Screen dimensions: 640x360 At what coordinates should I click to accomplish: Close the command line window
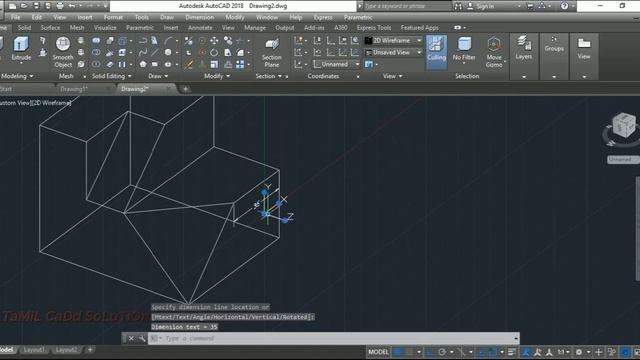(131, 338)
